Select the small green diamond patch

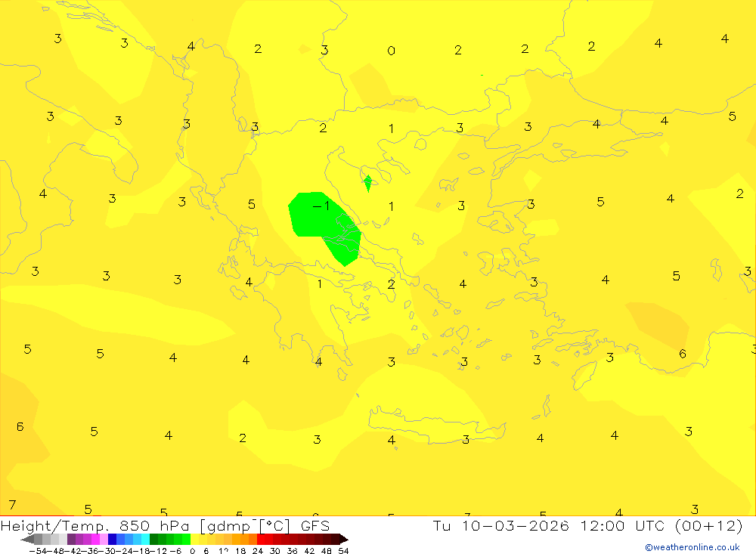click(x=368, y=183)
